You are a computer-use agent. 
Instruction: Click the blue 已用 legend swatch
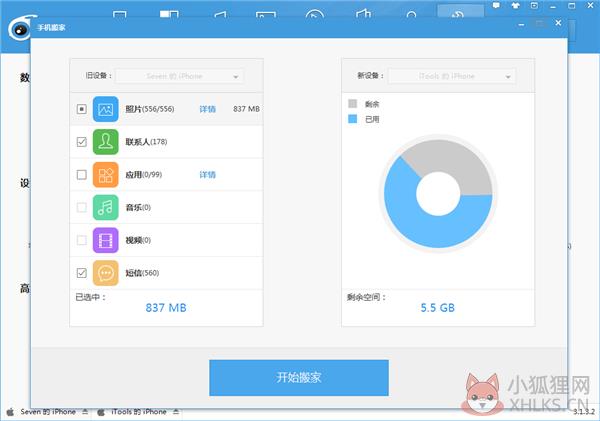[352, 119]
